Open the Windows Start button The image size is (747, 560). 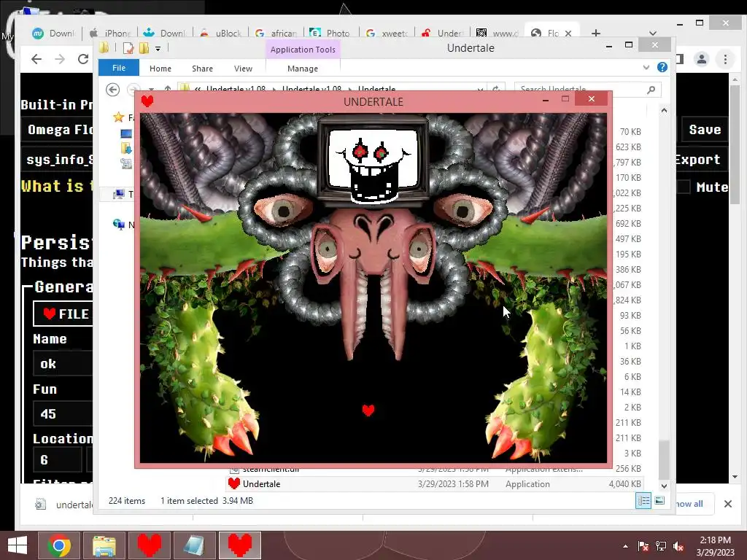[x=18, y=545]
